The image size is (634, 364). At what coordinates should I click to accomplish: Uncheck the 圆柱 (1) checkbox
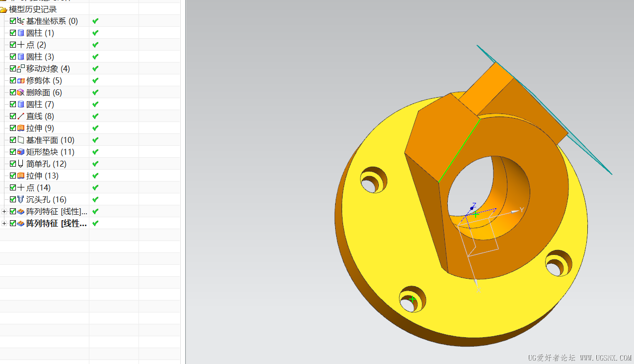[13, 33]
